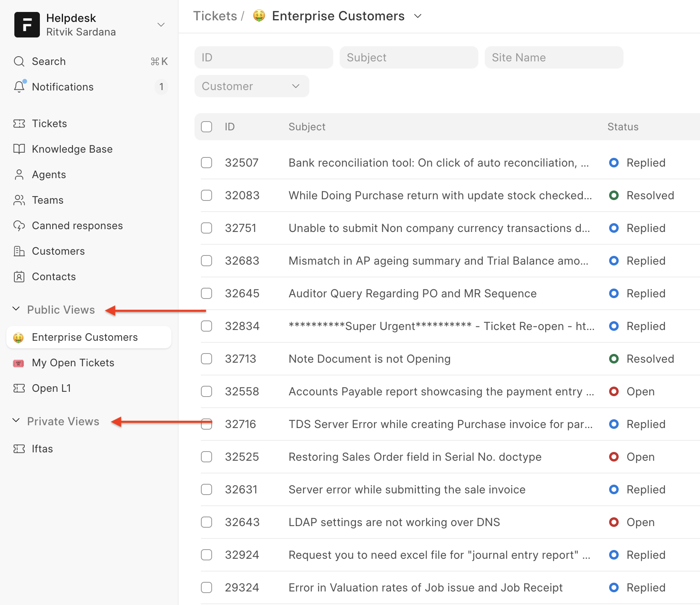Toggle the select-all checkbox in header

pyautogui.click(x=206, y=127)
